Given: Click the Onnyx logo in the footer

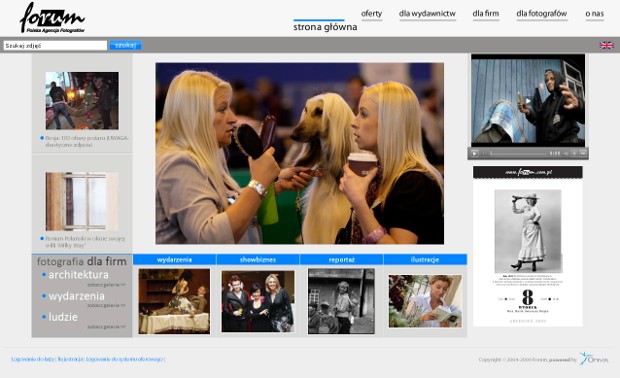Looking at the screenshot, I should tap(594, 358).
